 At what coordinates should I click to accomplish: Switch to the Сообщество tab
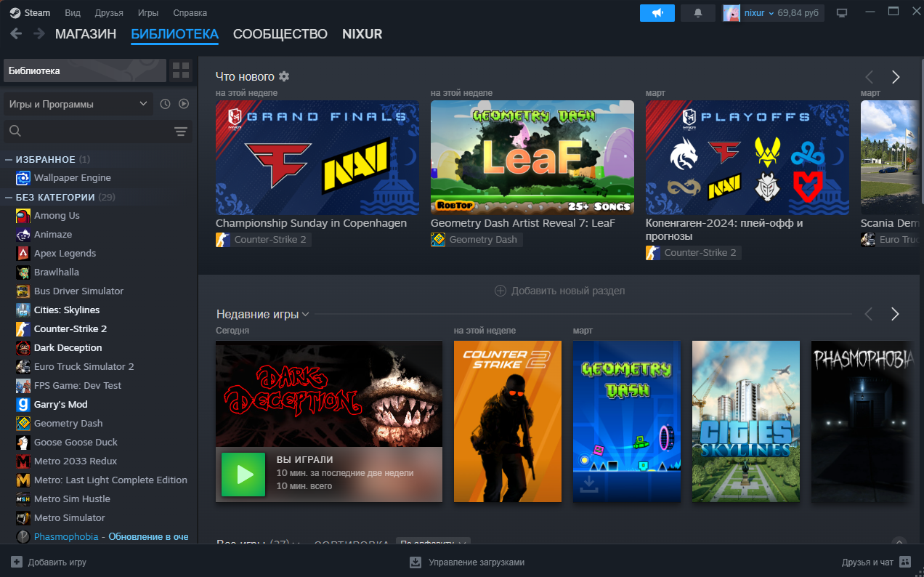coord(280,34)
